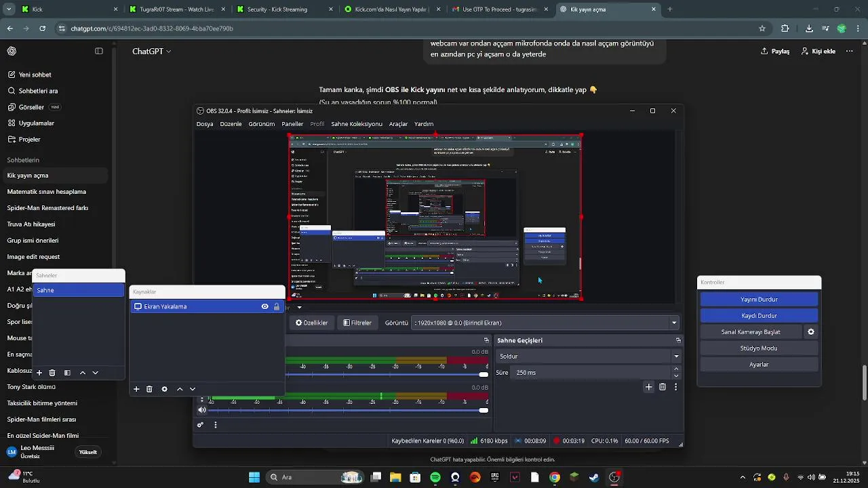Select the Ekran Yakalama source row

[x=207, y=306]
